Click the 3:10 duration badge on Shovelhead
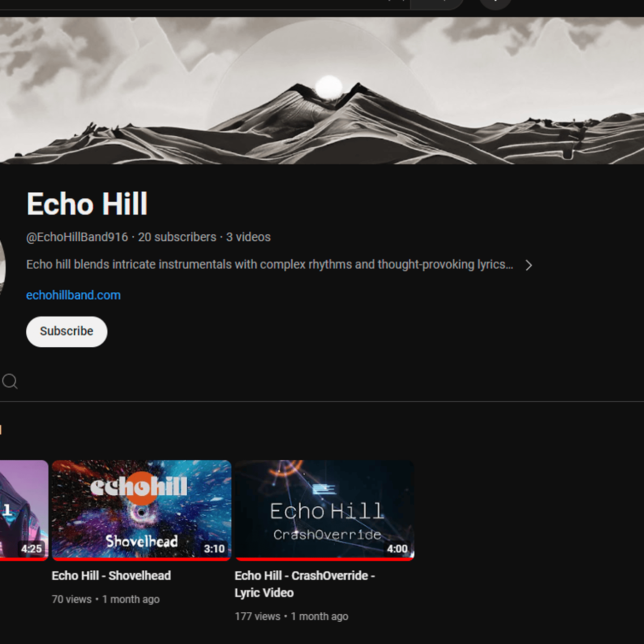644x644 pixels. point(214,549)
